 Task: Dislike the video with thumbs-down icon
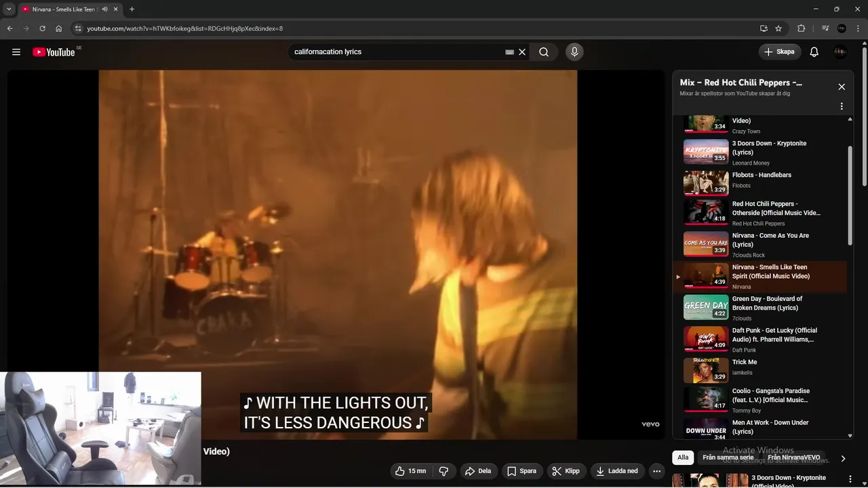(x=444, y=471)
